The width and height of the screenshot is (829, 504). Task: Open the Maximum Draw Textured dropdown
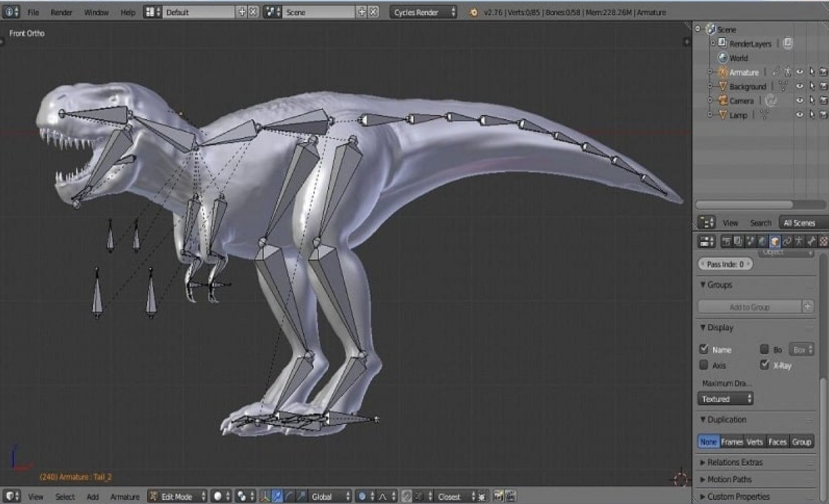724,399
